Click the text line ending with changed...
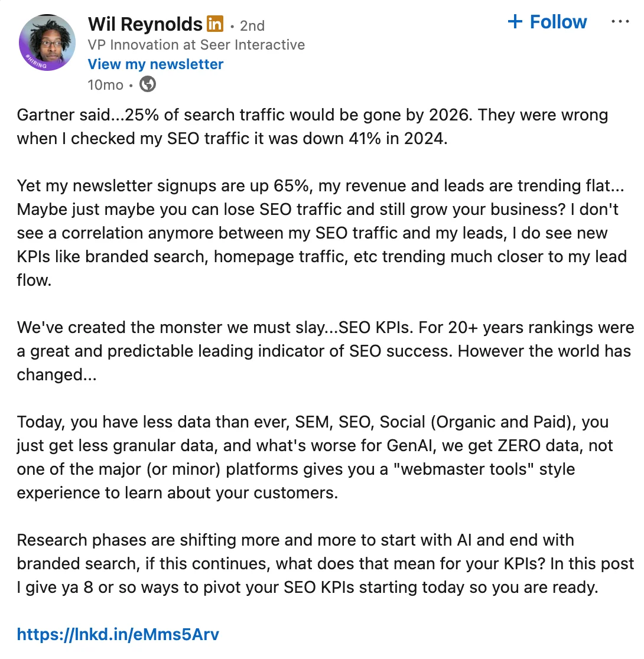The image size is (644, 659). 57,375
